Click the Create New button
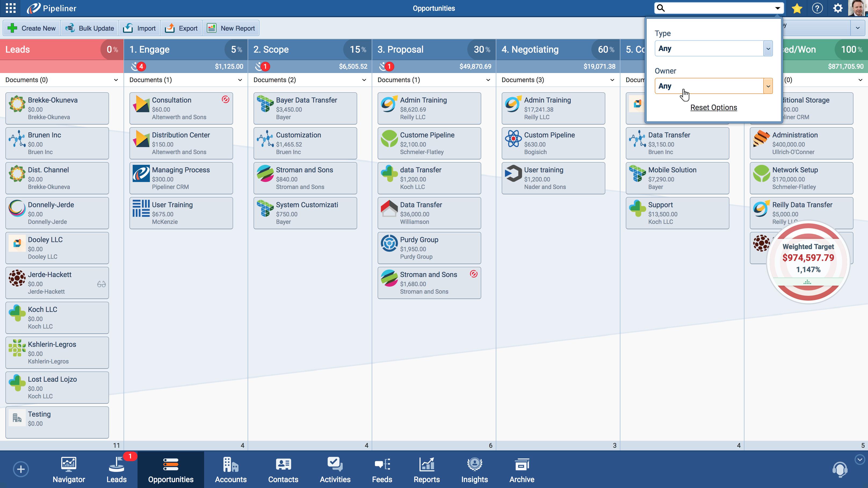This screenshot has width=868, height=488. click(x=32, y=28)
